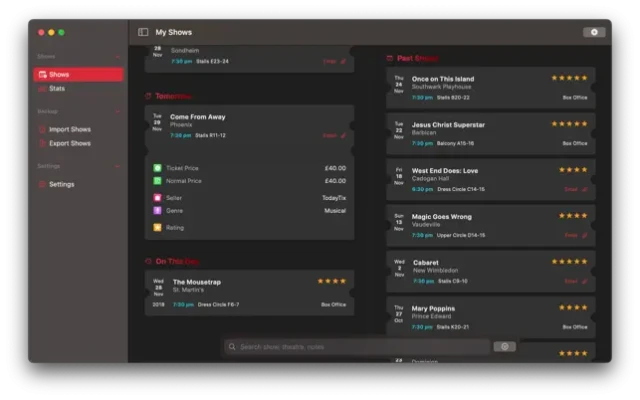Click Box Office on The Mousetrap card
Image resolution: width=640 pixels, height=400 pixels.
pyautogui.click(x=333, y=304)
